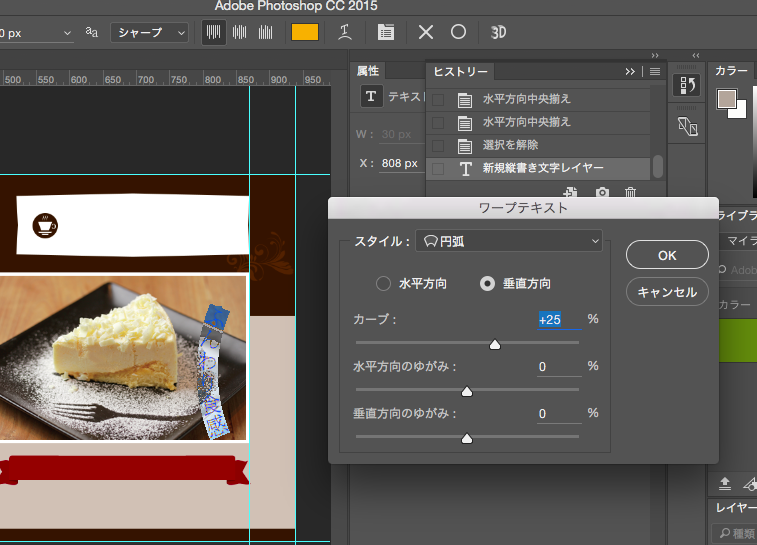Screen dimensions: 757x545
Task: Click the background color swatch in Color panel
Action: 741,112
